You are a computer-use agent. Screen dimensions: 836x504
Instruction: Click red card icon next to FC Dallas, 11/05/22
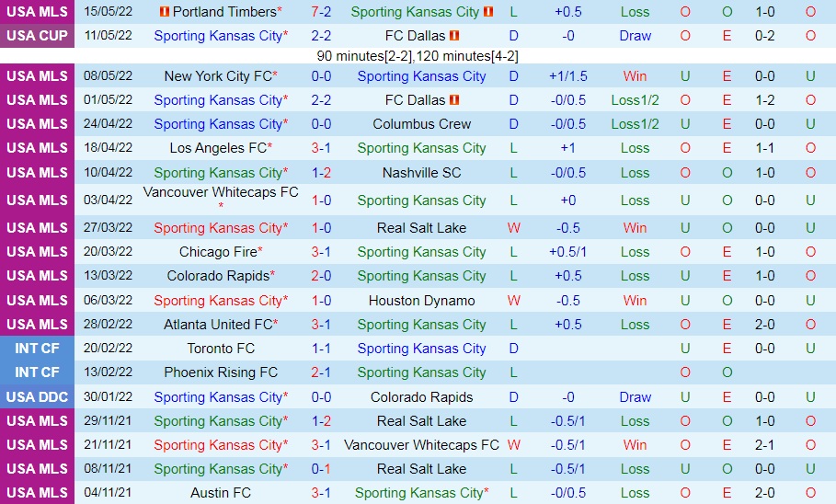454,36
